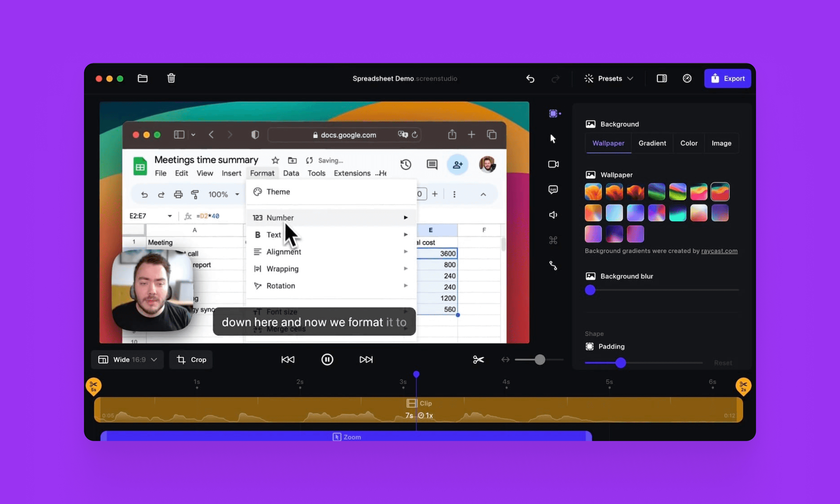Click Safari new tab plus icon

click(x=471, y=135)
